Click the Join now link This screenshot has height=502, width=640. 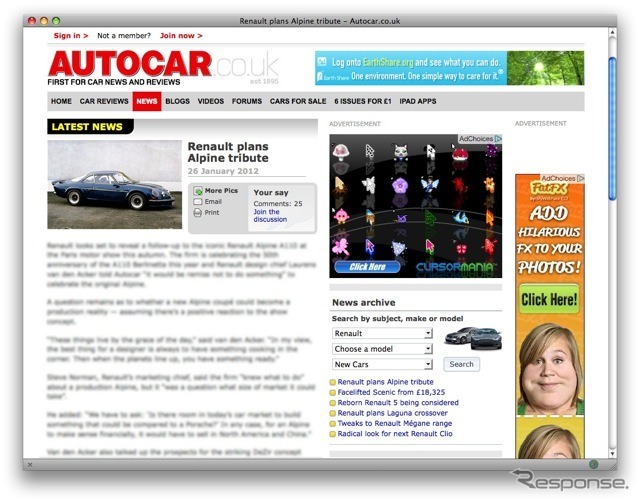click(x=181, y=36)
